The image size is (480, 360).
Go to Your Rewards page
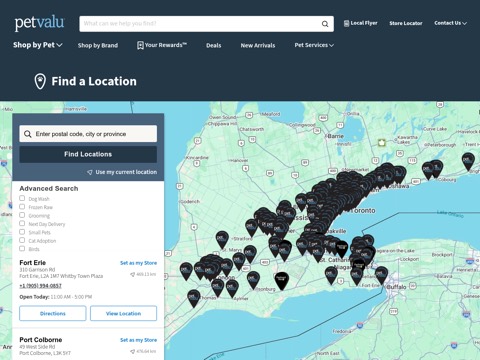tap(162, 45)
